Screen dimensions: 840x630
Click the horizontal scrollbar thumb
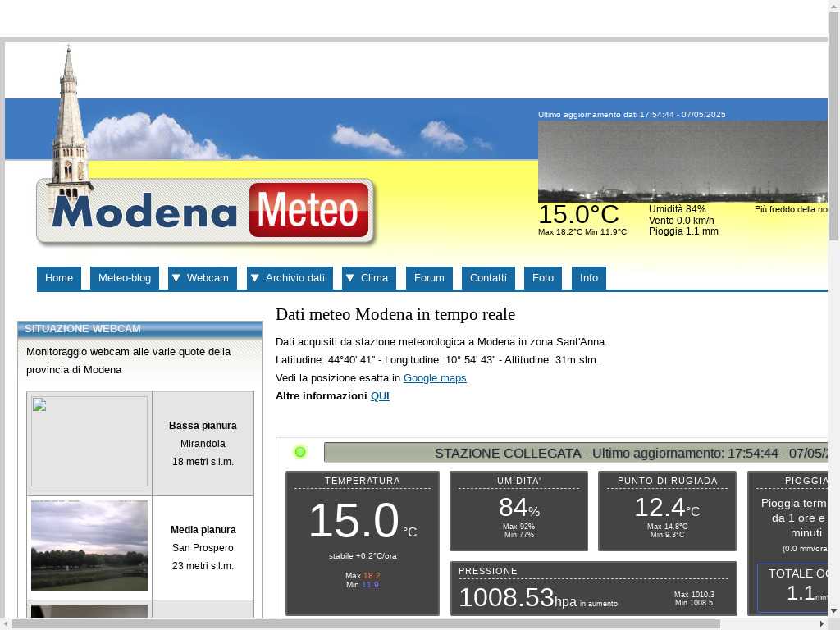tap(366, 624)
